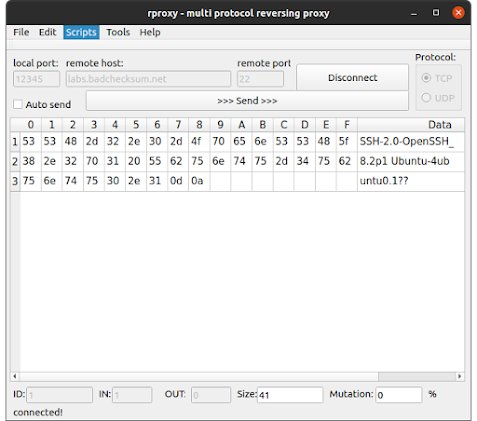Image resolution: width=477 pixels, height=421 pixels.
Task: Open the Edit menu
Action: point(47,32)
